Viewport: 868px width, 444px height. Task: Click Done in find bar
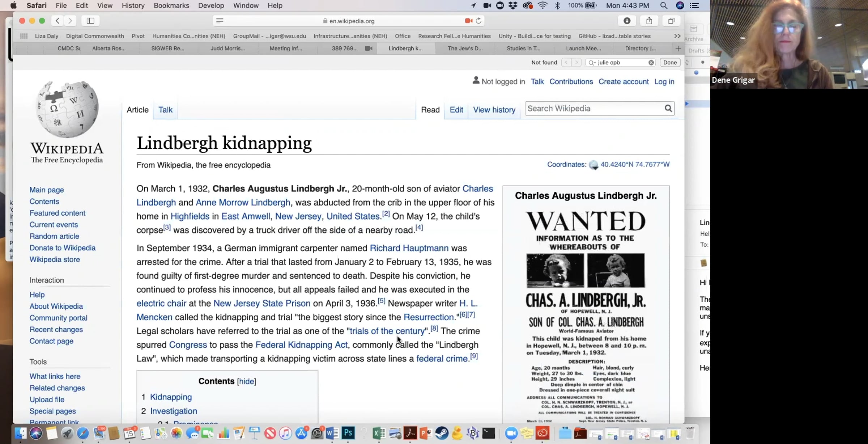tap(669, 63)
